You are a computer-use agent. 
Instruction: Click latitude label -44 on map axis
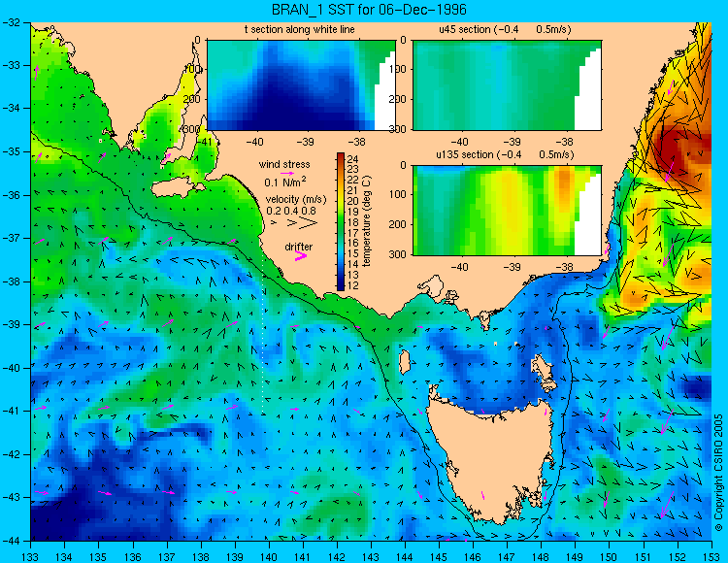click(12, 542)
